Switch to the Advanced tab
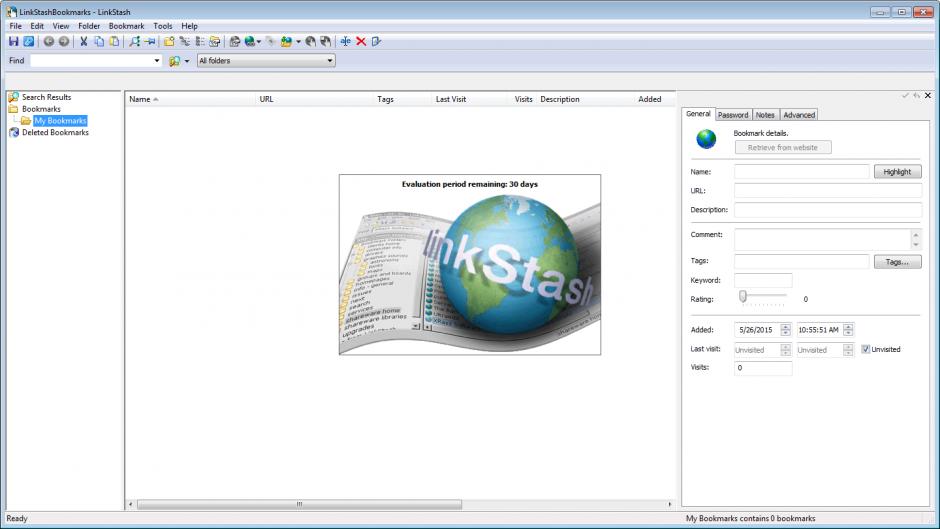 (x=799, y=115)
